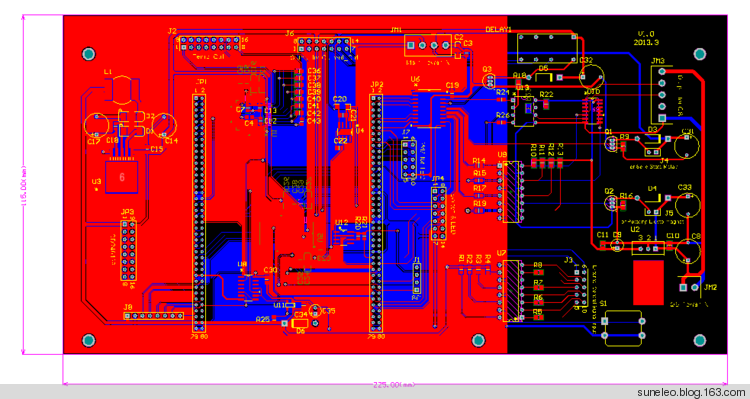Click the C11 capacitor label
750x399 pixels.
point(602,234)
